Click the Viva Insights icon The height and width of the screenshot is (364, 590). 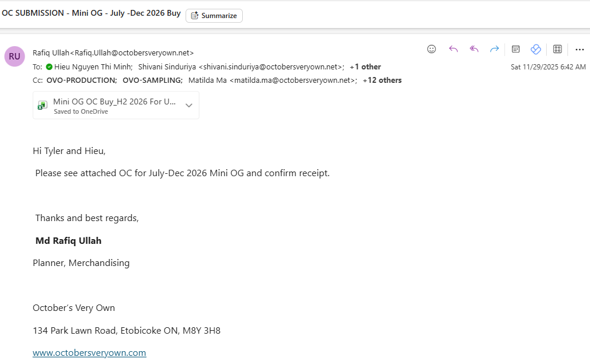[x=536, y=49]
